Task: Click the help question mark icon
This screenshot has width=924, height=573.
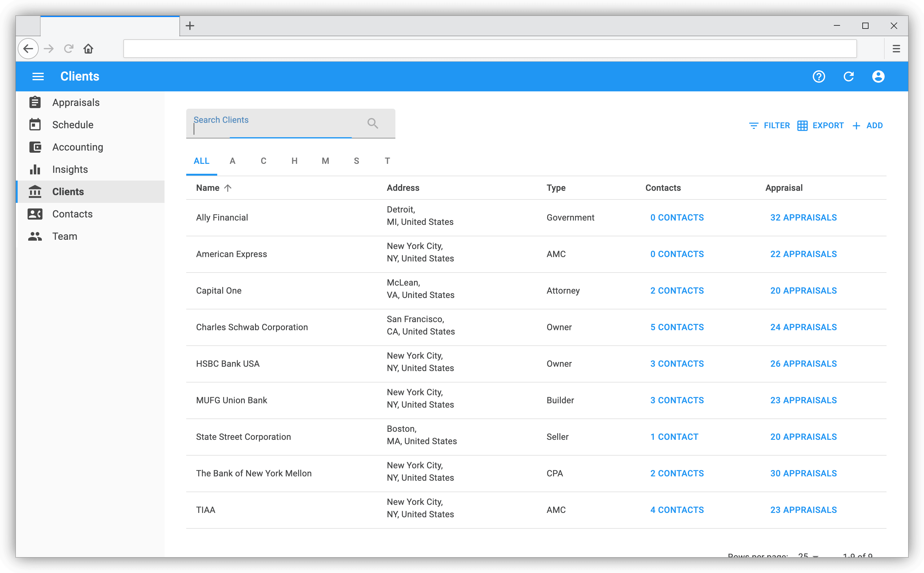Action: (819, 77)
